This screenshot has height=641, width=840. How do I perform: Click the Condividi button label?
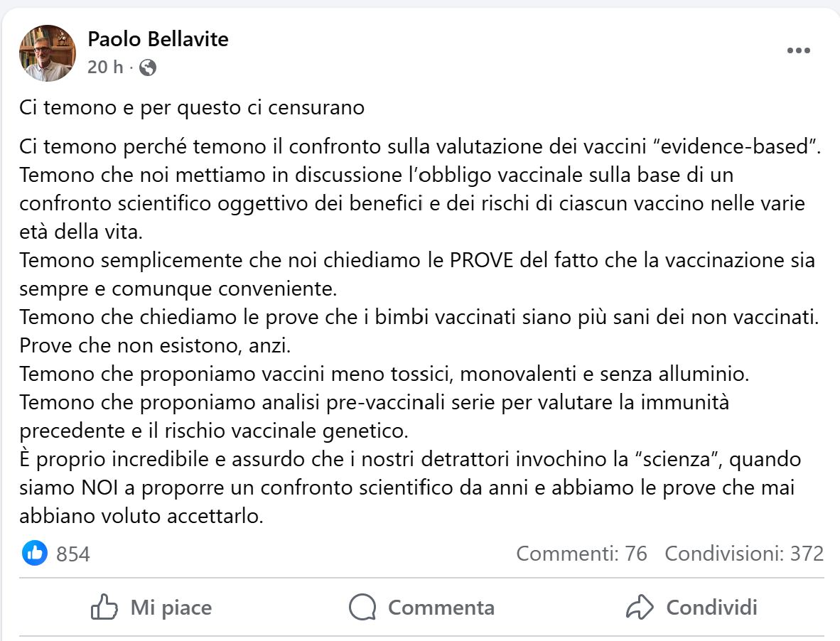[x=711, y=608]
